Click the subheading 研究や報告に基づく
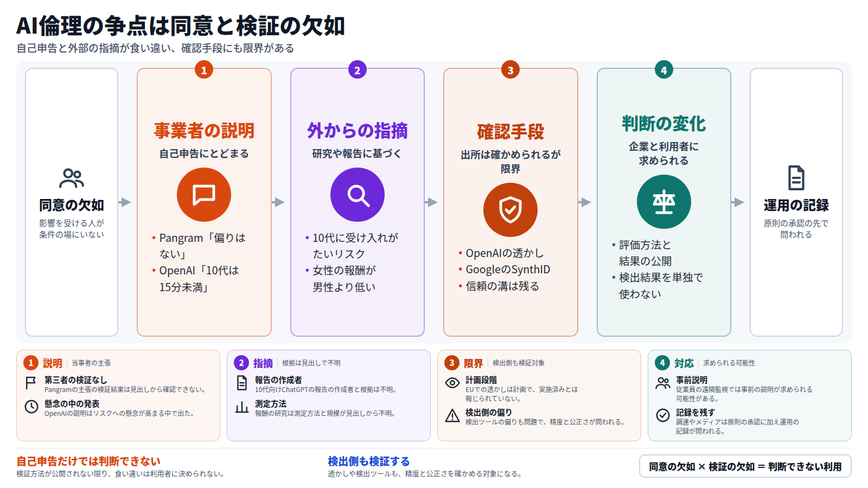This screenshot has width=868, height=488. (x=358, y=154)
